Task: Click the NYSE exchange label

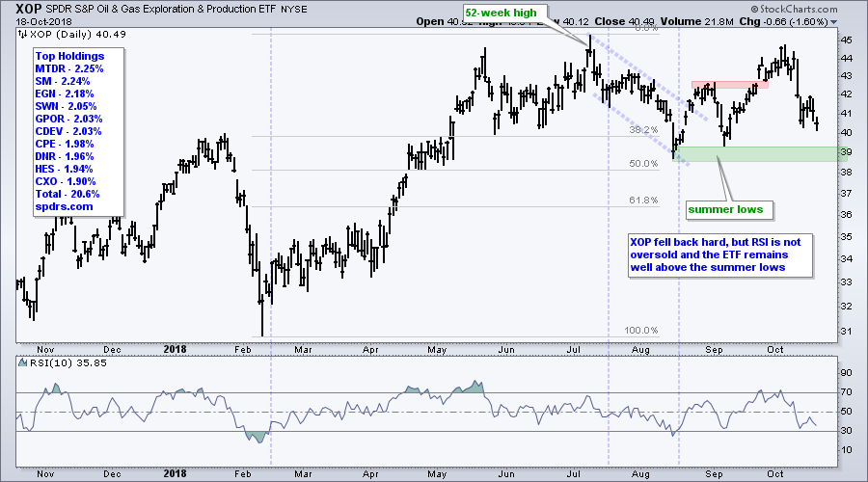Action: point(294,10)
